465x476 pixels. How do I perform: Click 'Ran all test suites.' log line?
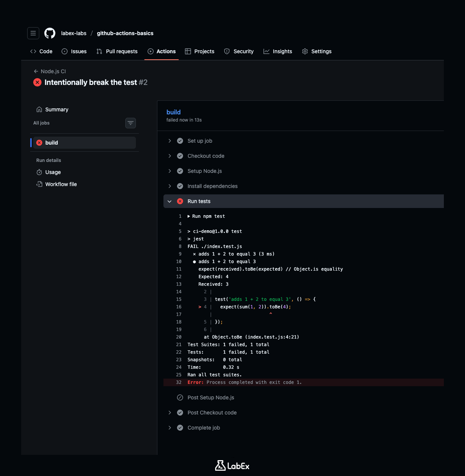pos(214,375)
